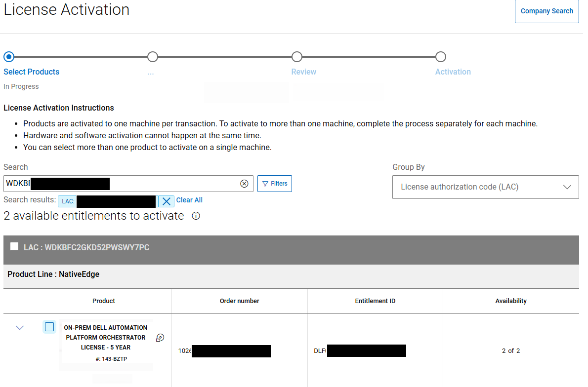
Task: Click the Product column header
Action: (x=103, y=301)
